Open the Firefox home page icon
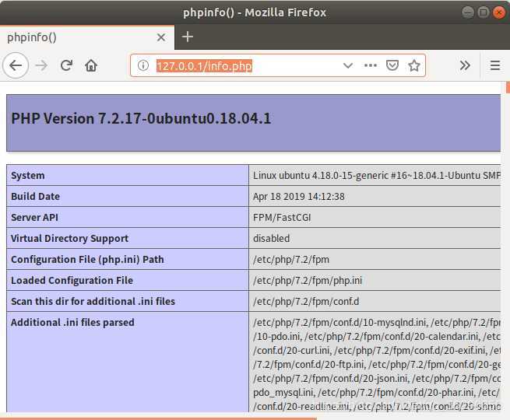The image size is (510, 420). click(91, 65)
